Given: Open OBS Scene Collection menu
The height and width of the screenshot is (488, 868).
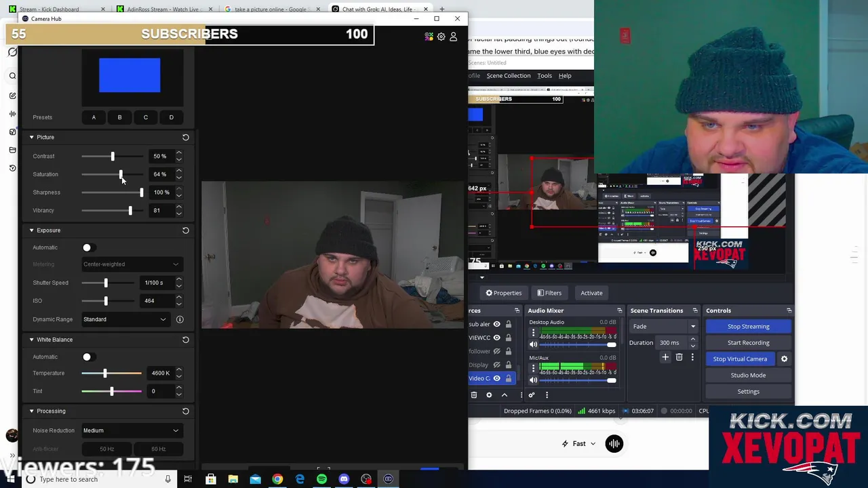Looking at the screenshot, I should pos(508,76).
